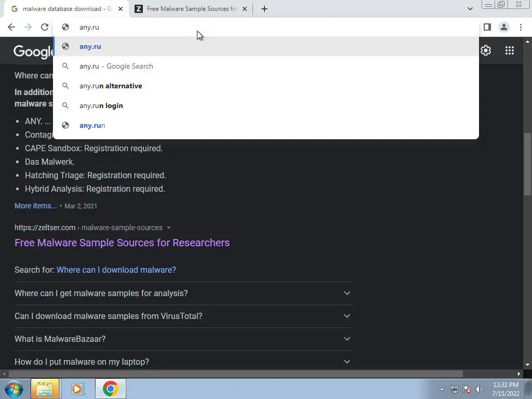Open the zeltser.com result options arrow
The height and width of the screenshot is (399, 532).
(169, 228)
